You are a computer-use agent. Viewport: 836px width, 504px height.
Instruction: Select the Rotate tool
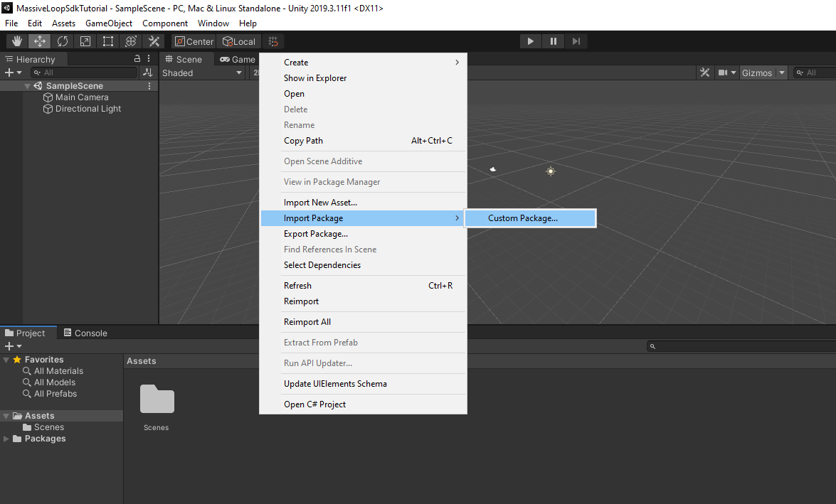click(63, 41)
